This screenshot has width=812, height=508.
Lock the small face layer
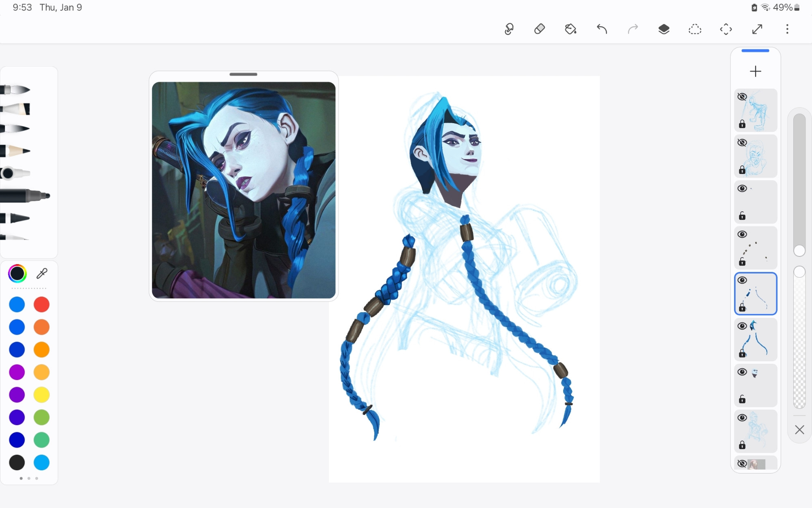coord(742,399)
